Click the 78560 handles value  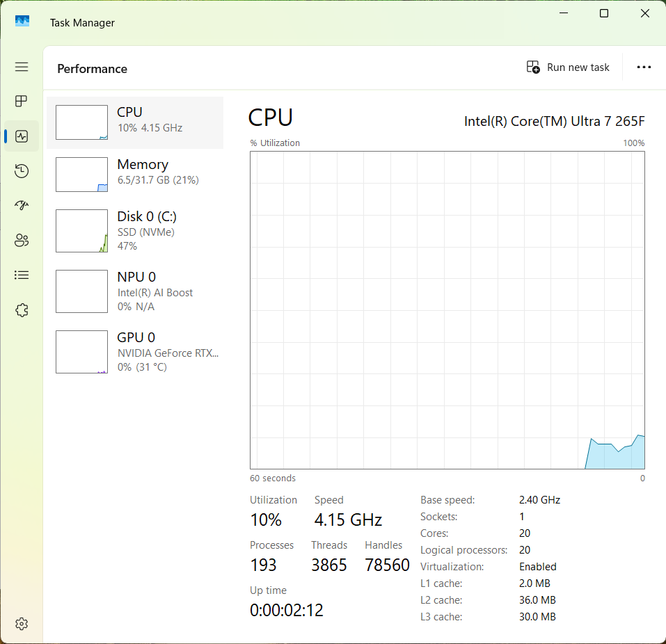point(388,565)
